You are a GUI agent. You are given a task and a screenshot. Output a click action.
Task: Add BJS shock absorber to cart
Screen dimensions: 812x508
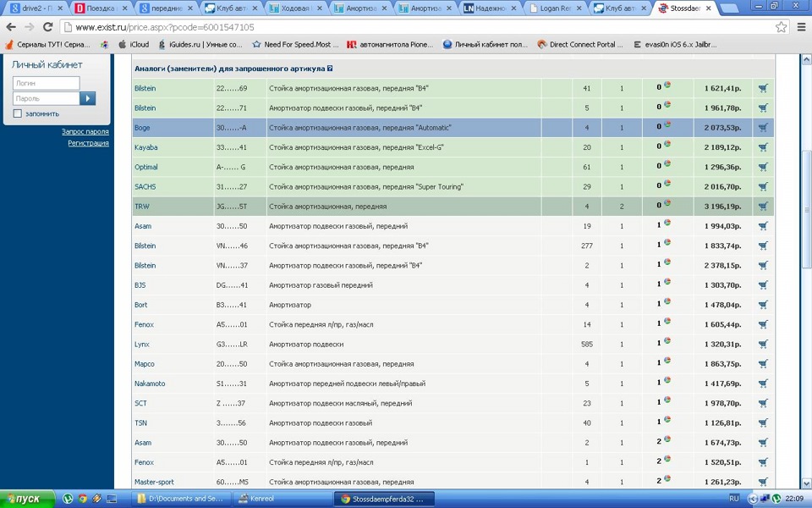coord(763,285)
